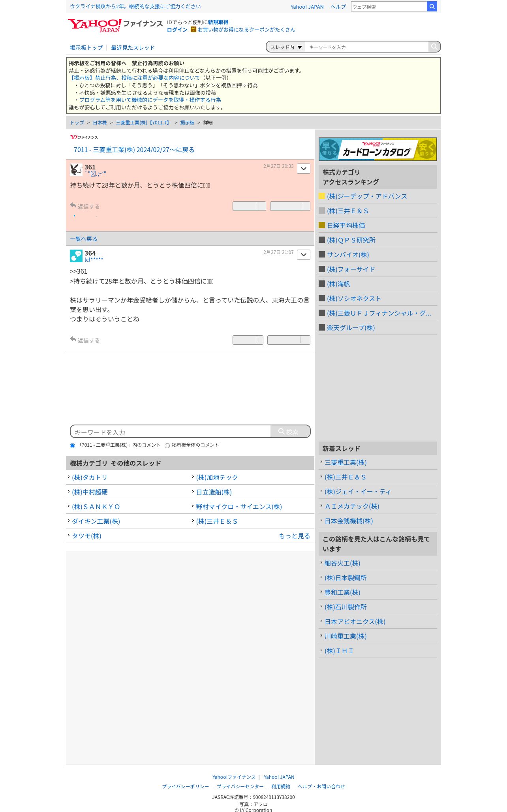This screenshot has height=812, width=507.
Task: Click the lower keyword search input field
Action: (x=171, y=432)
